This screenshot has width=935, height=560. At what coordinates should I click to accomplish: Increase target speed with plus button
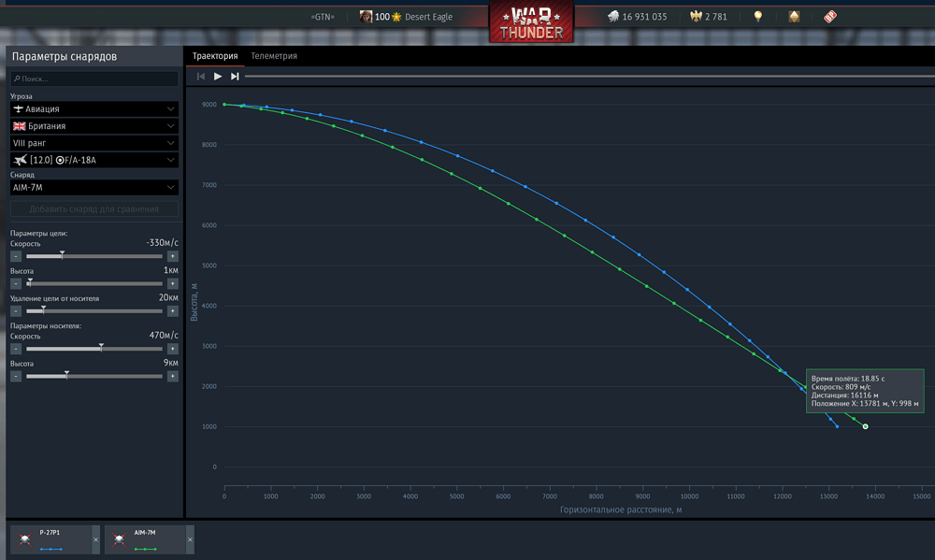[172, 256]
